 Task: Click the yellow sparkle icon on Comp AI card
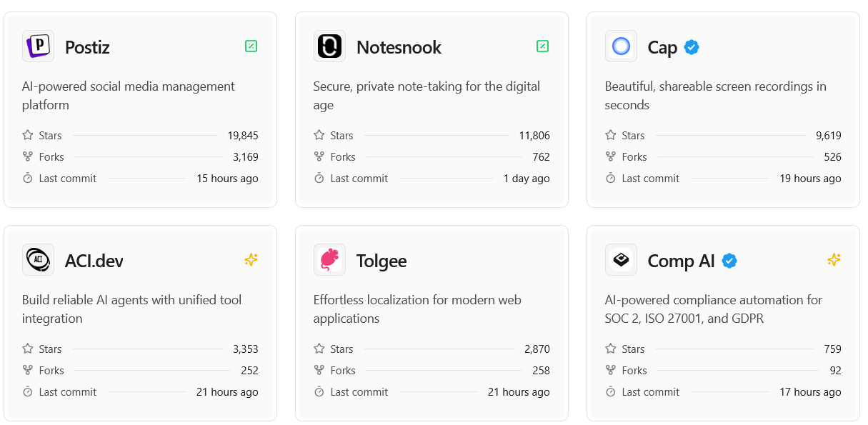(x=834, y=260)
